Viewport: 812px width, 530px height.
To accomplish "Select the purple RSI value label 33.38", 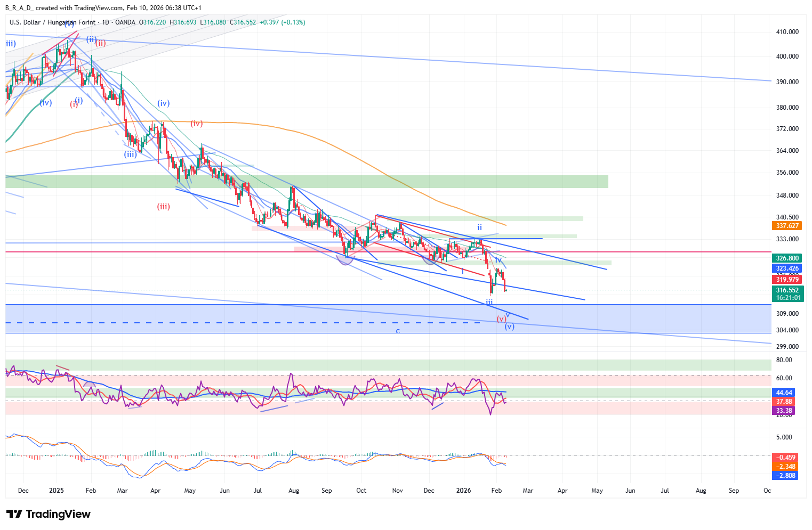I will click(784, 411).
